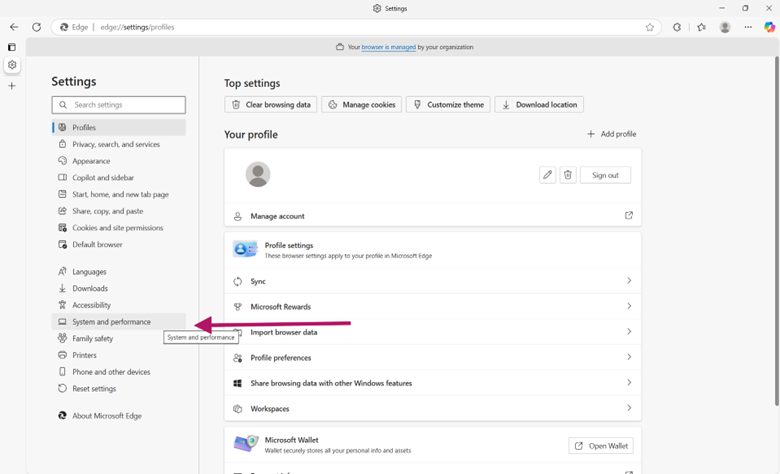Open Workspaces settings chevron
Screen dimensions: 780x474
[629, 408]
